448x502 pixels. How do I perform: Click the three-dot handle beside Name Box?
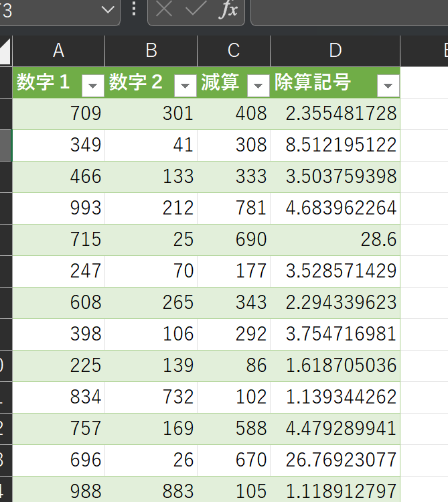point(134,9)
